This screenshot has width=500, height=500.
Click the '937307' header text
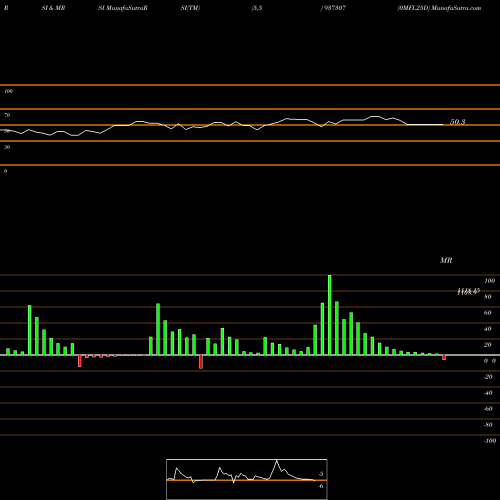(334, 8)
